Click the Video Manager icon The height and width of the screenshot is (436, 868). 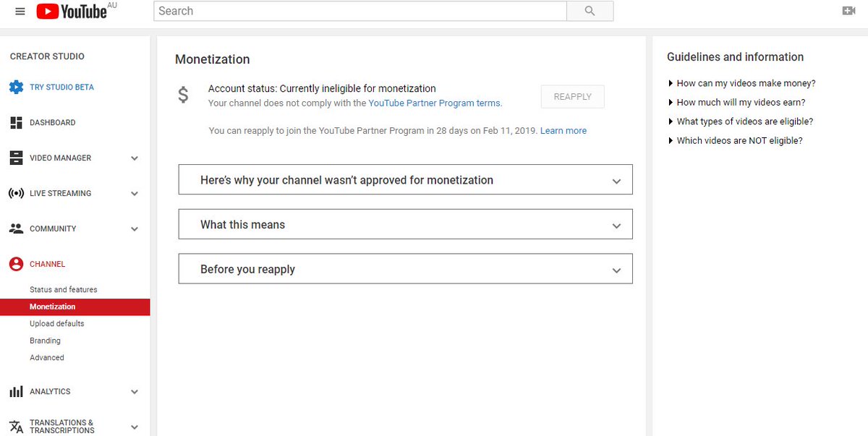coord(16,158)
